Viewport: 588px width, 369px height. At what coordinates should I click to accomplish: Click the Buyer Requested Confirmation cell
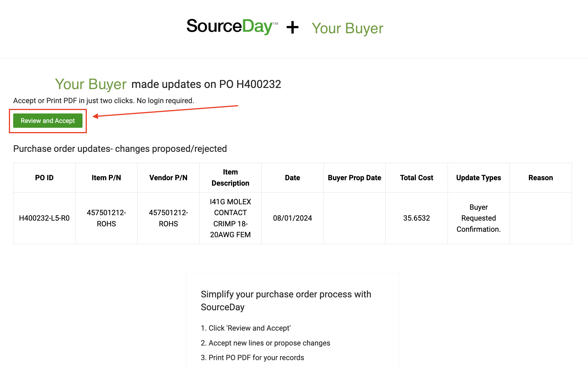479,218
